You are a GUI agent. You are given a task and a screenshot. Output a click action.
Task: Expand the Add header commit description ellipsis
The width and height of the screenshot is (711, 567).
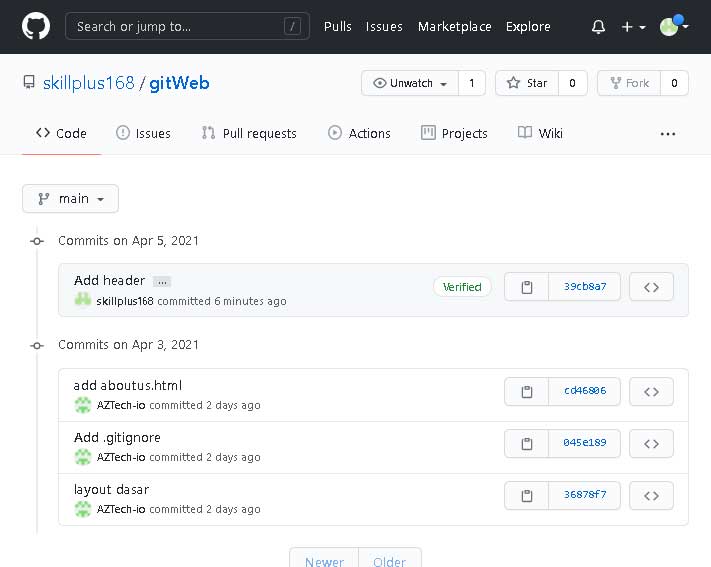pyautogui.click(x=162, y=281)
